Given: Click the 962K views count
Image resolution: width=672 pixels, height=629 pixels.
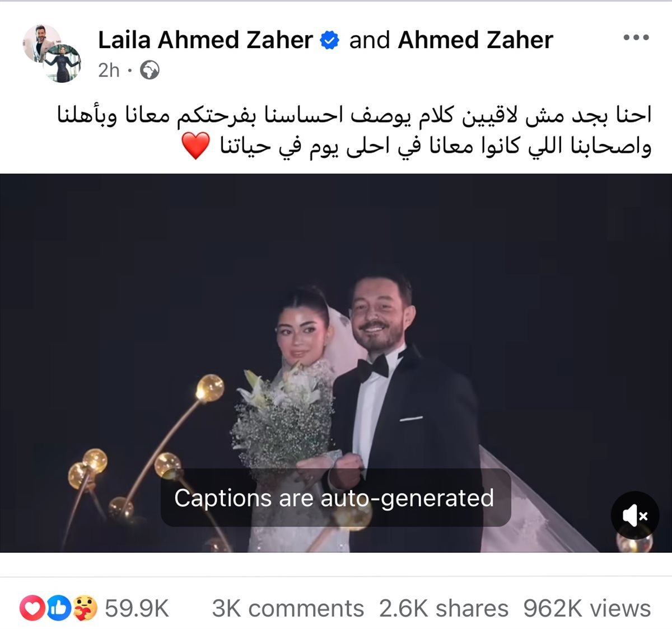Looking at the screenshot, I should tap(587, 608).
